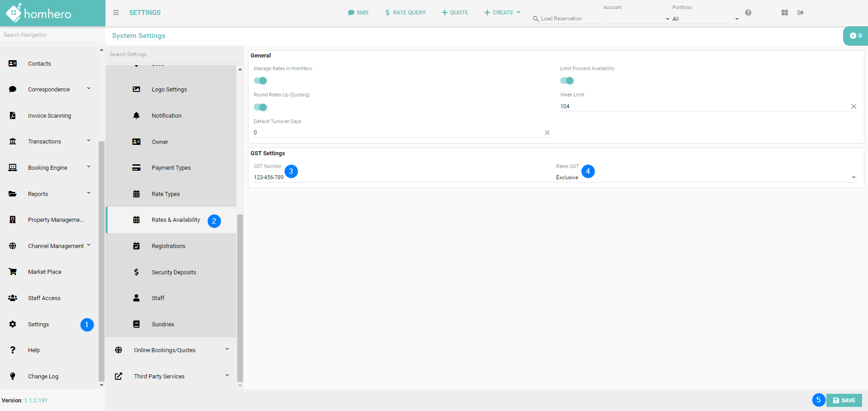Click the SMS chat bubble icon

click(x=351, y=13)
